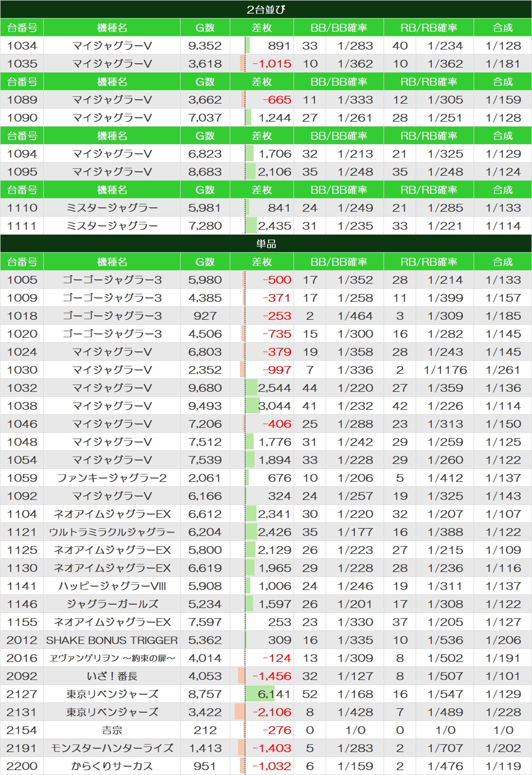Click BB rate 1/127 in row 2092

(x=355, y=676)
